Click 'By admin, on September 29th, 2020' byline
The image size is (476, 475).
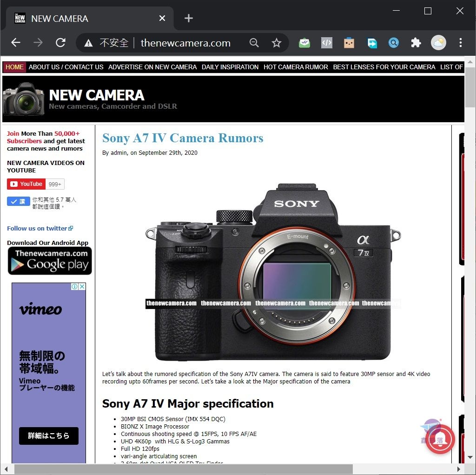click(x=150, y=152)
